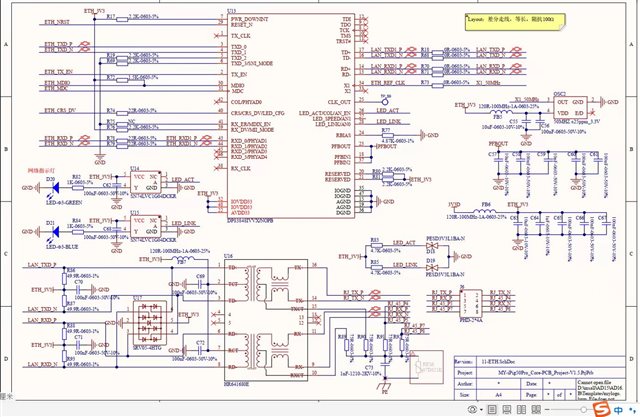Click the TX_CLK pin label

coord(241,36)
